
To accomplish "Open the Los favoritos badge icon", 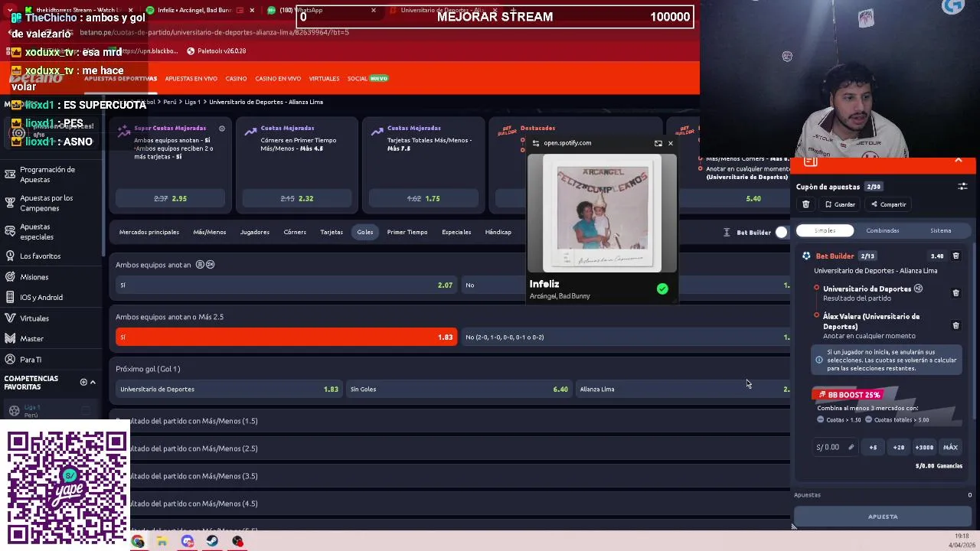I will click(x=9, y=256).
